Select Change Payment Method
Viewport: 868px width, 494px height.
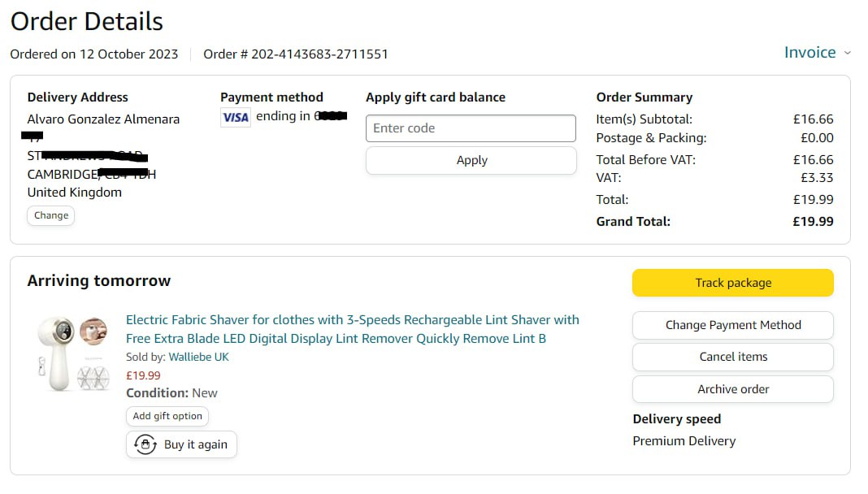pyautogui.click(x=732, y=325)
